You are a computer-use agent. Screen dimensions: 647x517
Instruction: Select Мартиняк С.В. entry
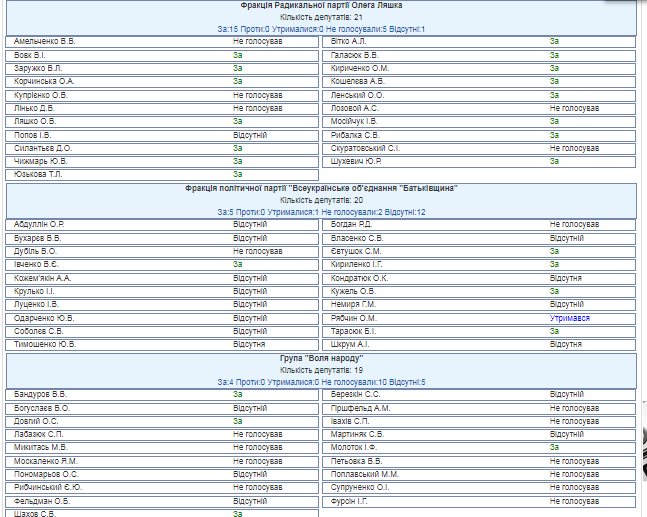coord(479,435)
